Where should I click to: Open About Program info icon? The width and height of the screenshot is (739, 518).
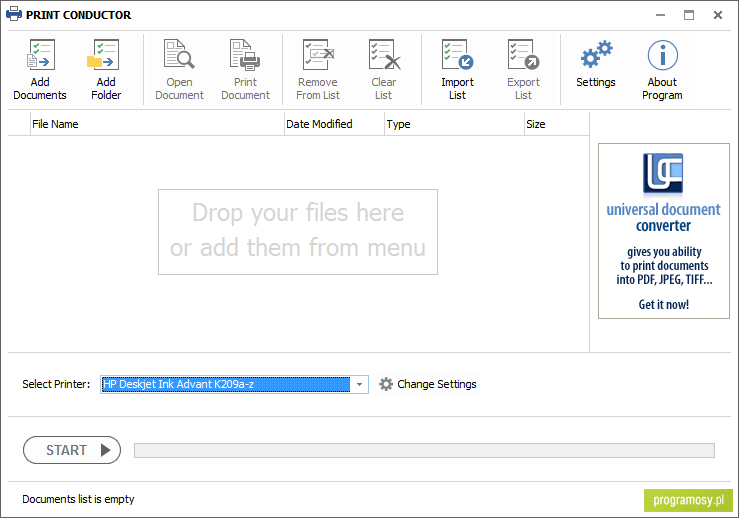663,55
